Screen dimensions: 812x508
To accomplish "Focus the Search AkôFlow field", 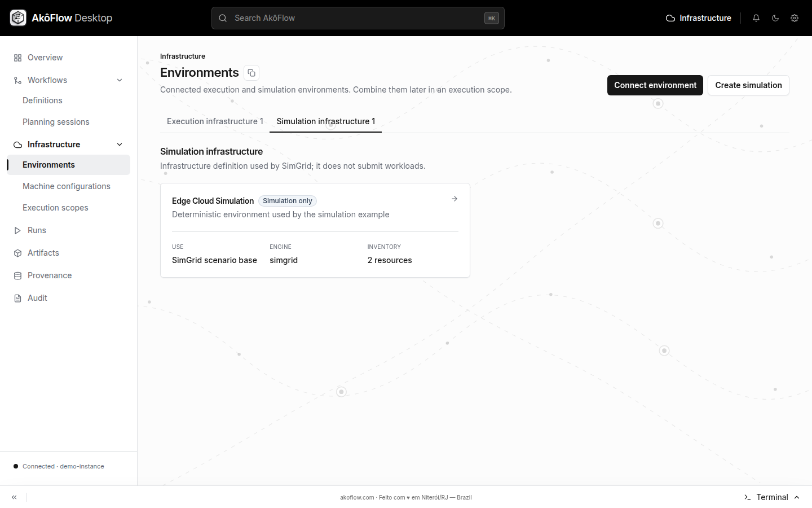I will pyautogui.click(x=358, y=18).
